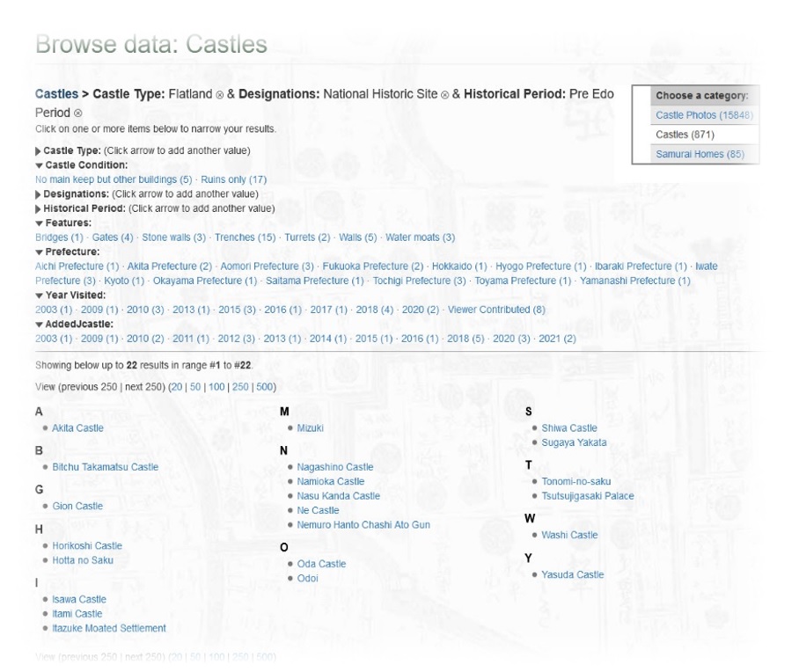Remove the Pre Edo Period filter
The width and height of the screenshot is (799, 672).
(x=78, y=113)
